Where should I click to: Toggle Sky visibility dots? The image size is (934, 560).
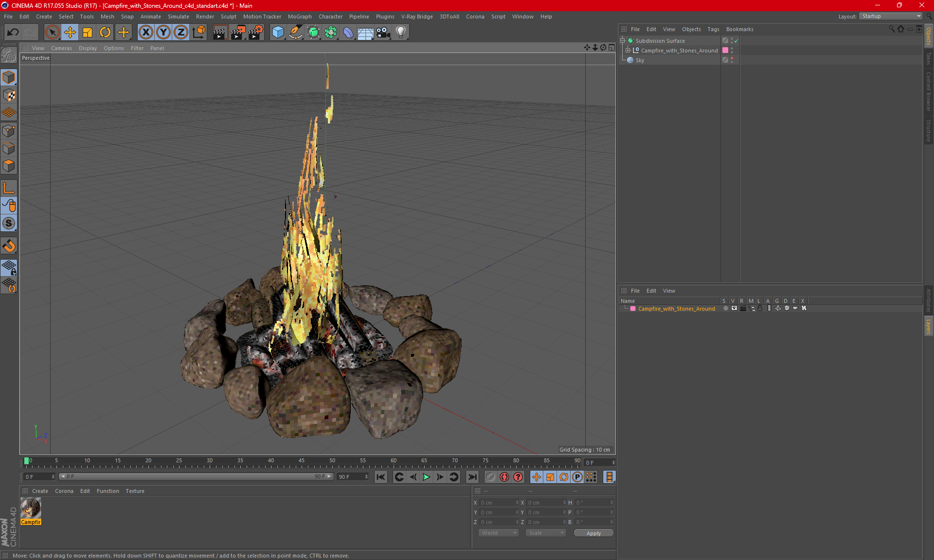pyautogui.click(x=732, y=60)
